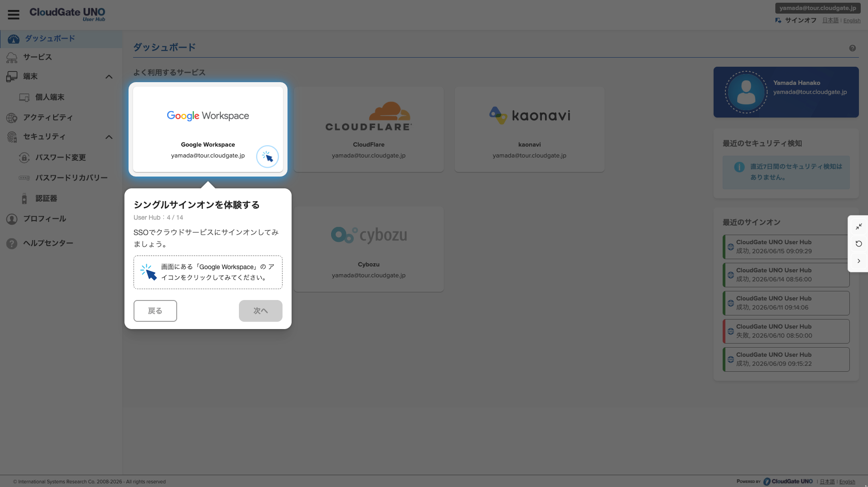Select パスワード変更 under security
This screenshot has height=487, width=868.
pyautogui.click(x=61, y=157)
